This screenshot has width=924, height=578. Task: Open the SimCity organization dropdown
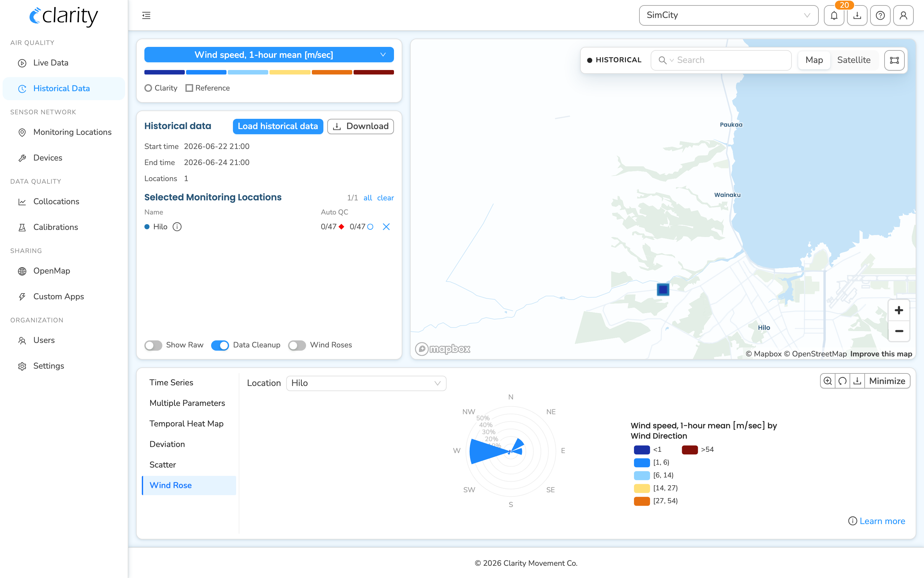pyautogui.click(x=729, y=15)
